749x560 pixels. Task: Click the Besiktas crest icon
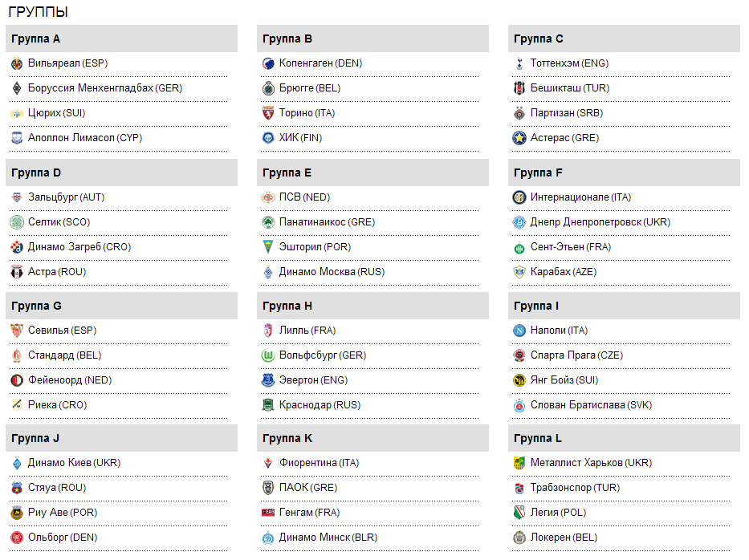(519, 88)
